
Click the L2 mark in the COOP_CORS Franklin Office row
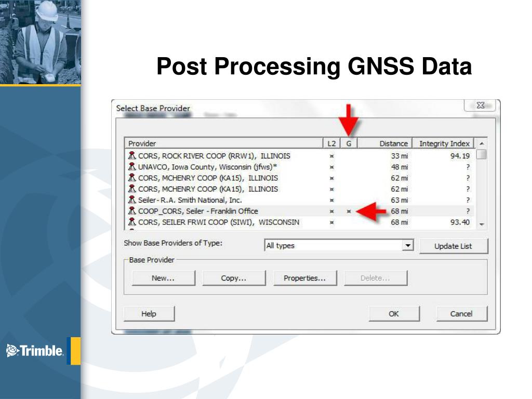pyautogui.click(x=332, y=211)
